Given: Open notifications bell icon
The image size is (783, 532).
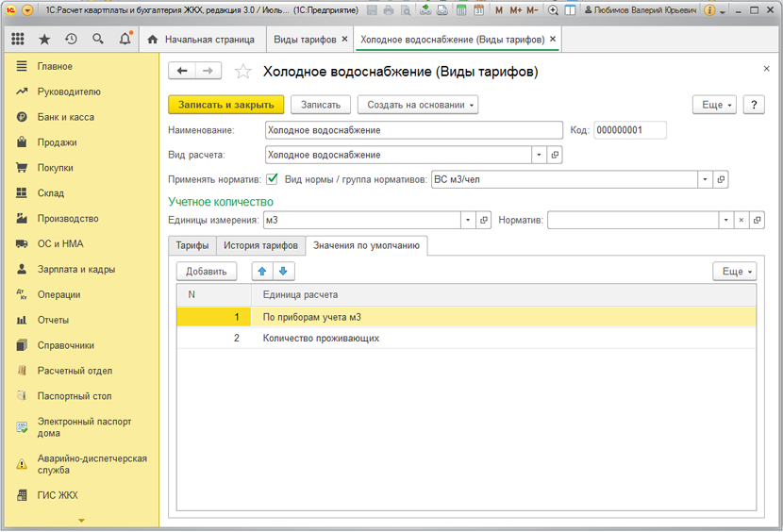Looking at the screenshot, I should [125, 40].
